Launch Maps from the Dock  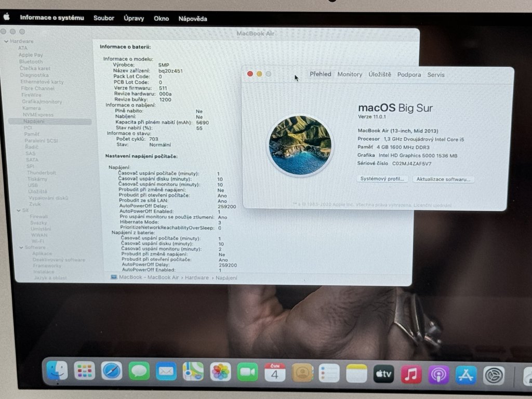(x=193, y=372)
